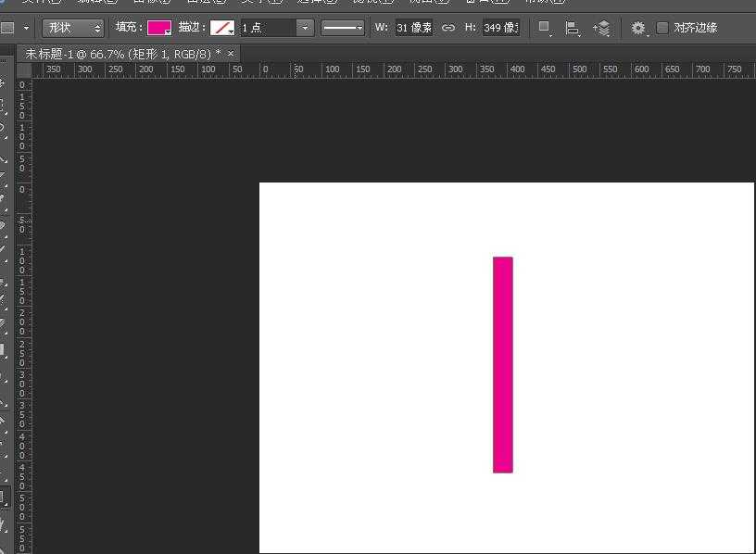The image size is (756, 554).
Task: Close the 未标题-1 document tab
Action: (231, 54)
